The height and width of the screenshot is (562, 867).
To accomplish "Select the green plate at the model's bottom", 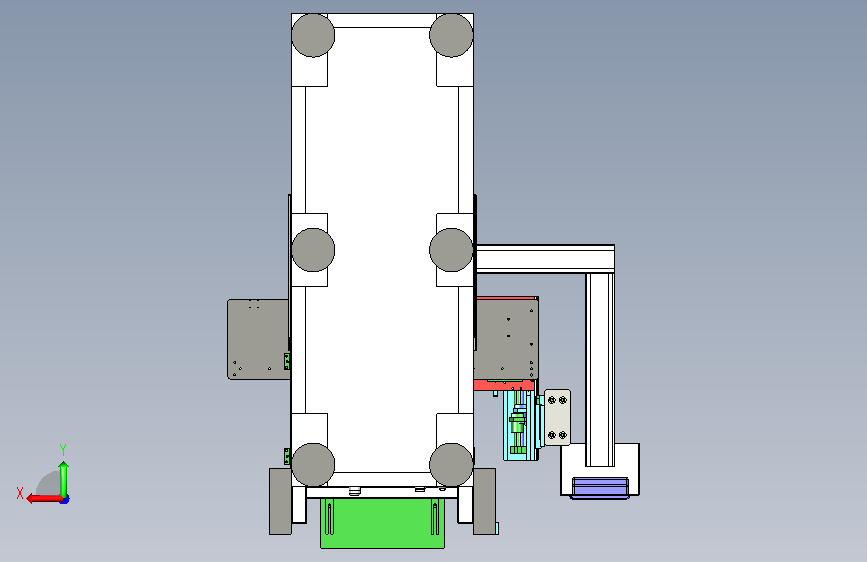I will click(382, 523).
